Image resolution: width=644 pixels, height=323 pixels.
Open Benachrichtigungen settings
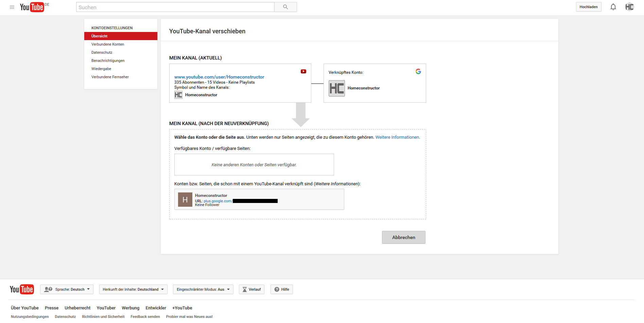coord(108,61)
